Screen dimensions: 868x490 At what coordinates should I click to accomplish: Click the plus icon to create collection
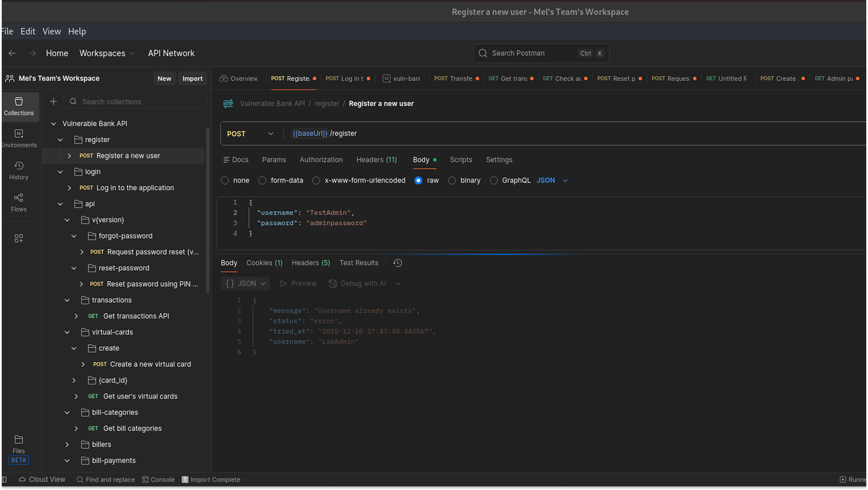pos(53,101)
